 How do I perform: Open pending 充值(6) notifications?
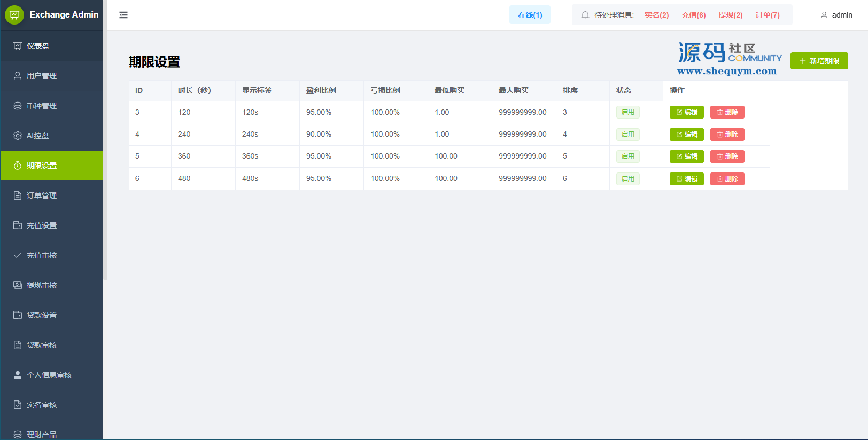pos(694,15)
